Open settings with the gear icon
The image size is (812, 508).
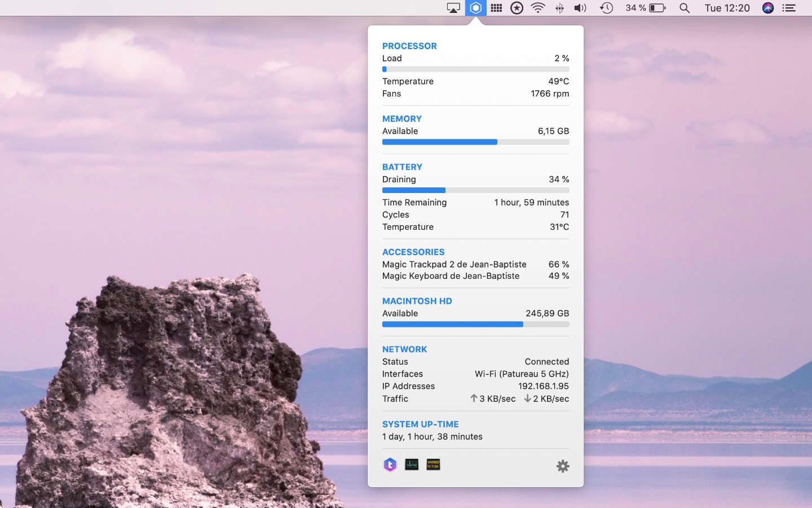pos(563,466)
